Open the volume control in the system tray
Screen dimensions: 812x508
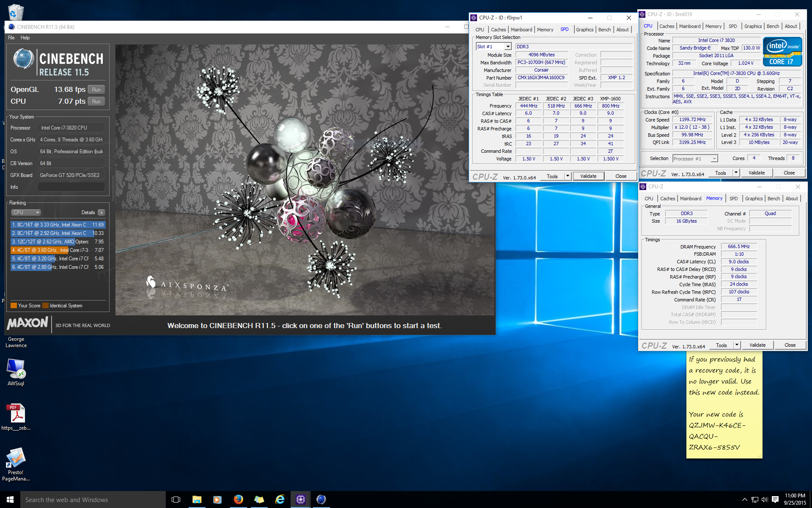click(765, 500)
